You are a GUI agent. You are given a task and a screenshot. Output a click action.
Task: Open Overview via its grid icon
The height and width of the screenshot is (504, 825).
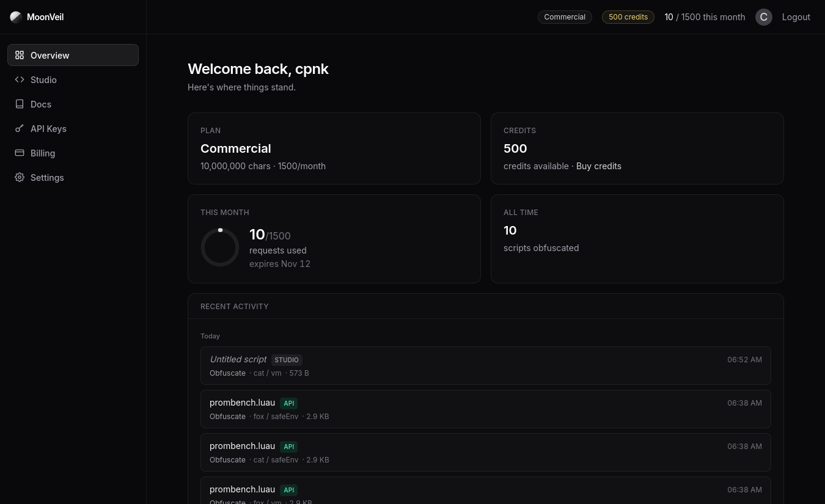20,55
